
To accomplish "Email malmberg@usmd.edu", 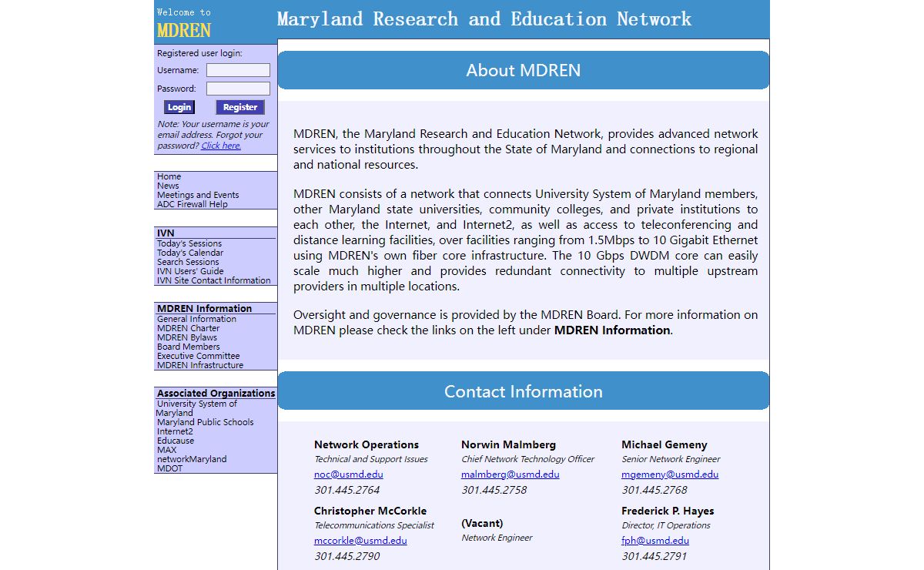I will (x=511, y=474).
